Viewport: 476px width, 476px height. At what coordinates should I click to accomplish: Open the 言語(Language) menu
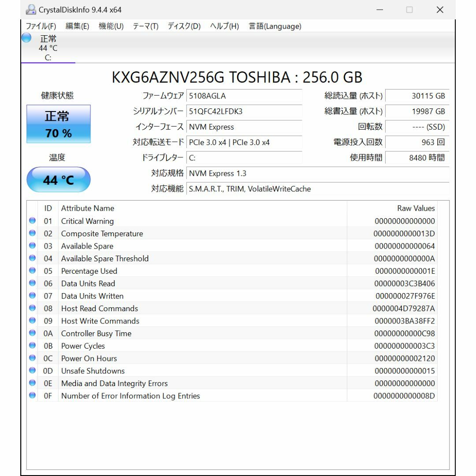[x=275, y=26]
